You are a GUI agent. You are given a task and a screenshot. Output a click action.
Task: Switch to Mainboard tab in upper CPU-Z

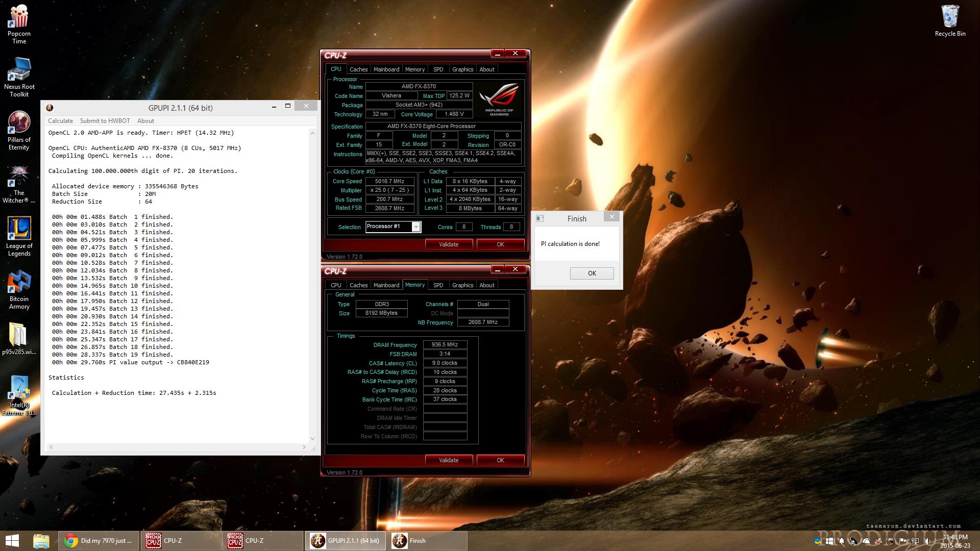pyautogui.click(x=386, y=69)
